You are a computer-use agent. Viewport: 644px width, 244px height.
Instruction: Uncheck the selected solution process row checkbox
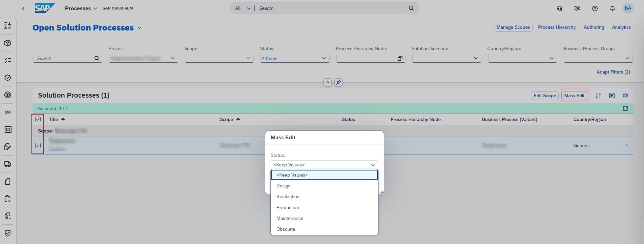38,145
